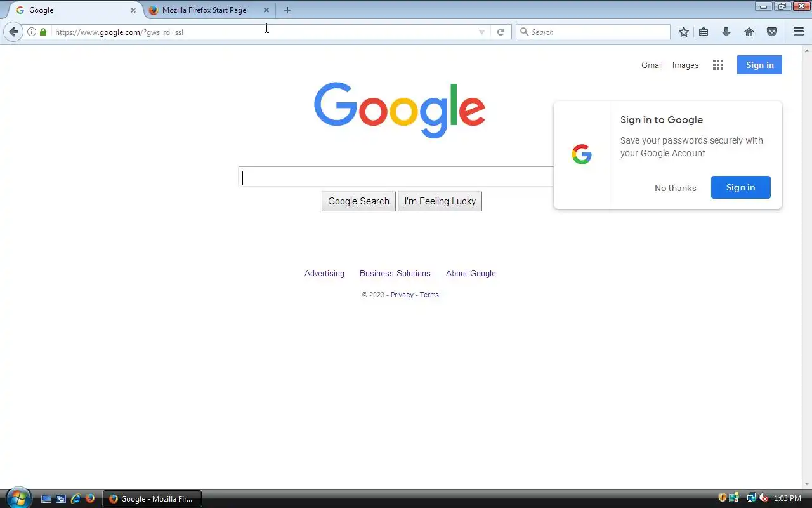812x508 pixels.
Task: Open the Terms link
Action: click(x=429, y=295)
